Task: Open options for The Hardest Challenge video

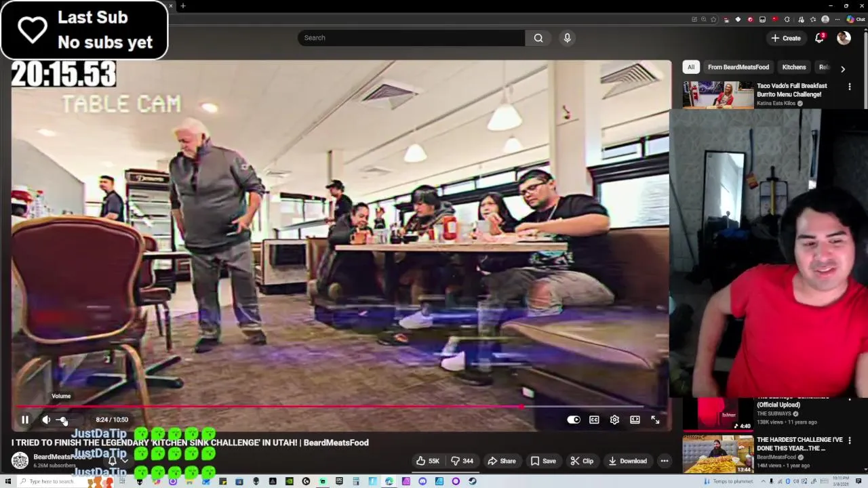Action: pyautogui.click(x=849, y=441)
